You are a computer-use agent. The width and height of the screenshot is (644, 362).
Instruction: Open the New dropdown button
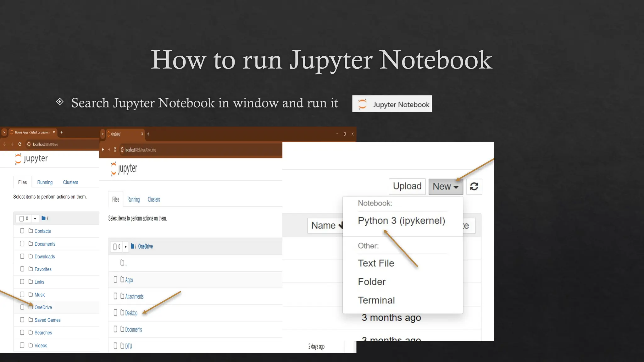[x=445, y=187]
